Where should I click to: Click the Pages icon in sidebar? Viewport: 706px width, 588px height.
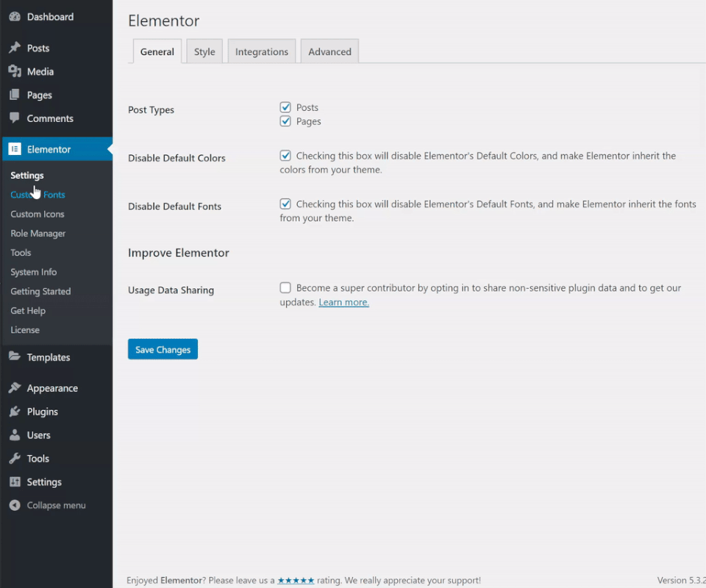point(15,95)
